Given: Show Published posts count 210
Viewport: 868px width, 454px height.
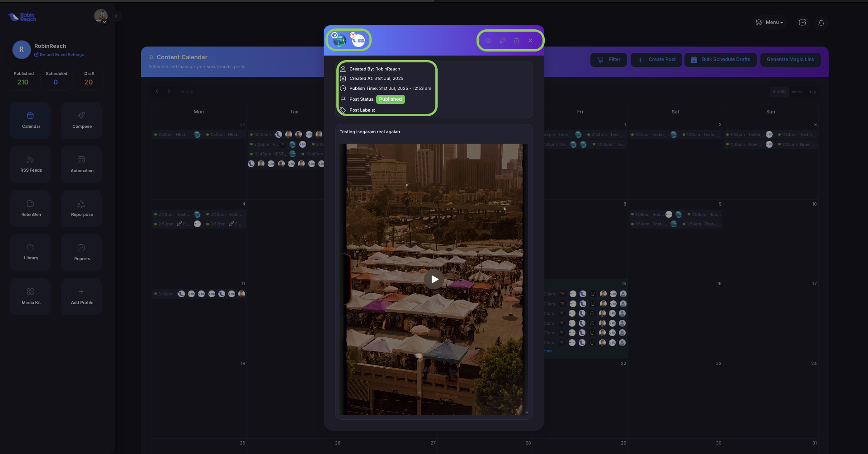Looking at the screenshot, I should click(x=23, y=79).
